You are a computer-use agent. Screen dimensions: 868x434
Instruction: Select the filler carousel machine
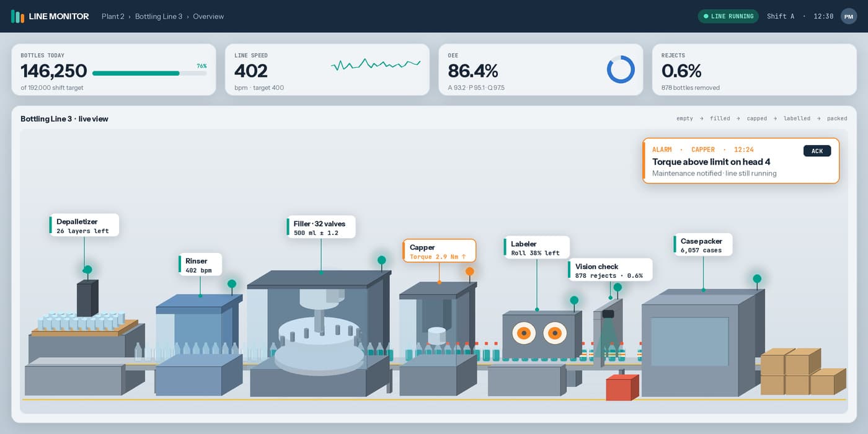click(x=319, y=334)
